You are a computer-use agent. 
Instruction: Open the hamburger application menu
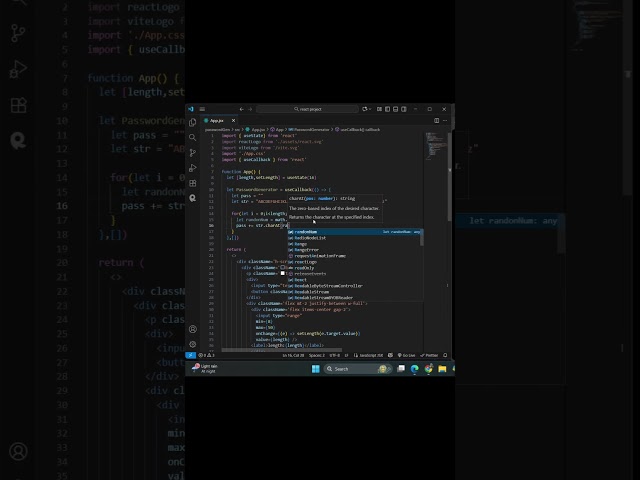tap(202, 109)
